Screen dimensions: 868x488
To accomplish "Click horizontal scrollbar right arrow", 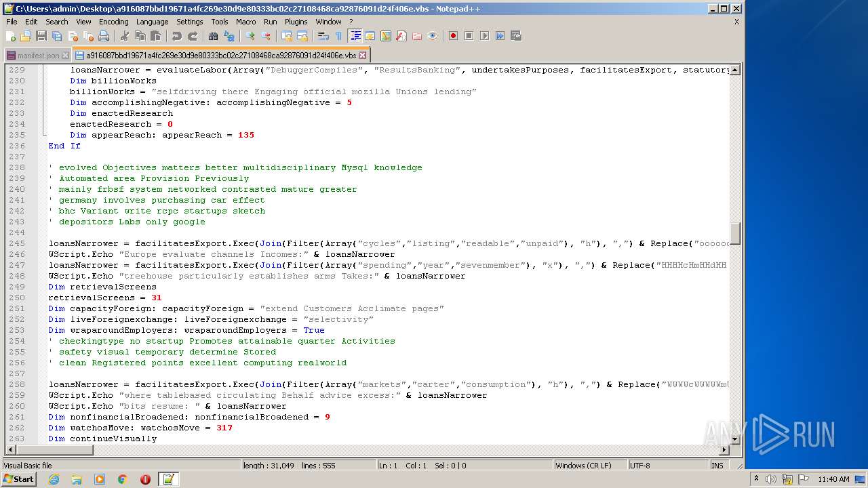I will coord(724,449).
